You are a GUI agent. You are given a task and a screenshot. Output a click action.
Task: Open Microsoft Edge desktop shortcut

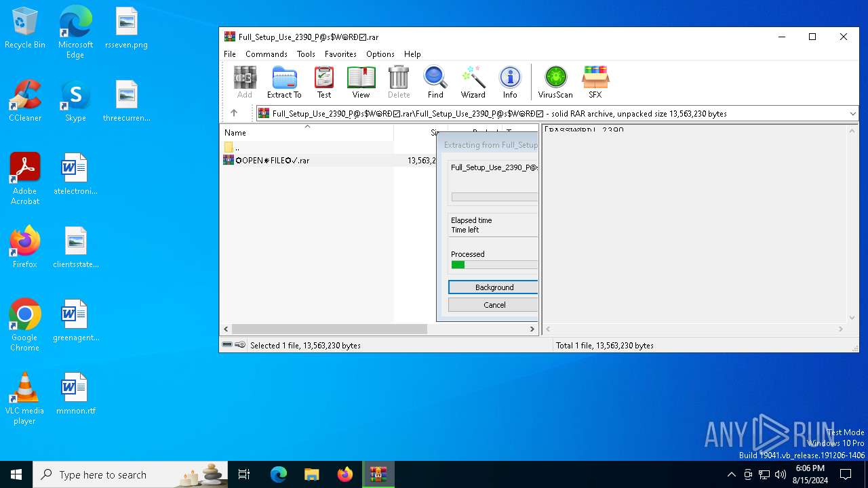[75, 32]
